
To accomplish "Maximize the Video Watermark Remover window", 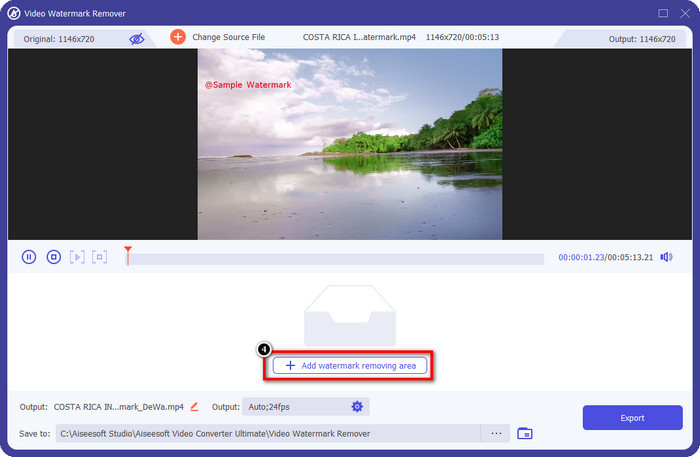I will [x=663, y=13].
